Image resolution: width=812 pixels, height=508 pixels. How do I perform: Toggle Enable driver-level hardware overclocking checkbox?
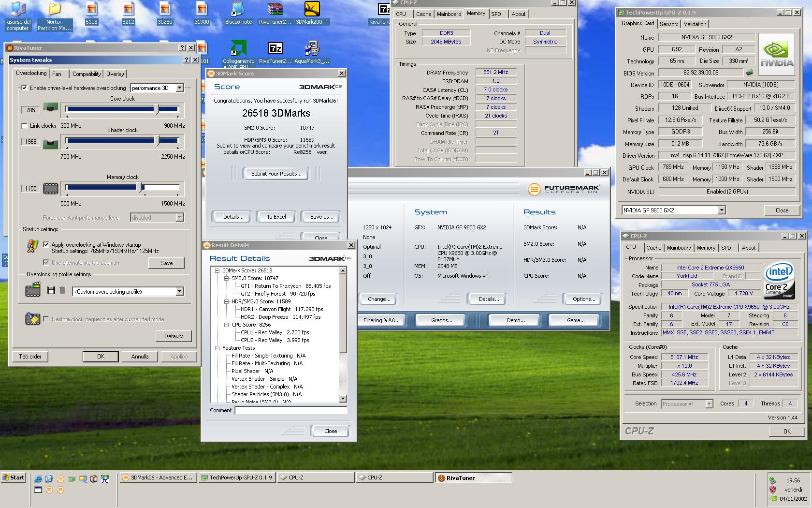24,88
